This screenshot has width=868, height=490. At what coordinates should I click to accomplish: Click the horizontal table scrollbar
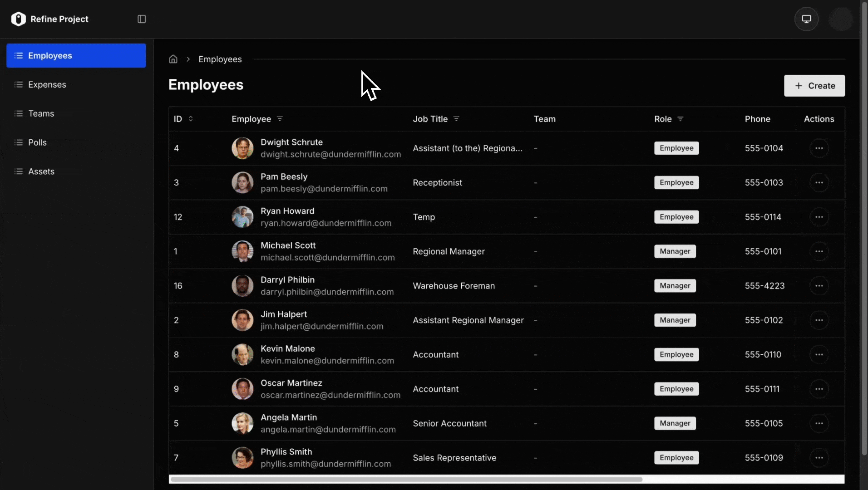coord(406,479)
